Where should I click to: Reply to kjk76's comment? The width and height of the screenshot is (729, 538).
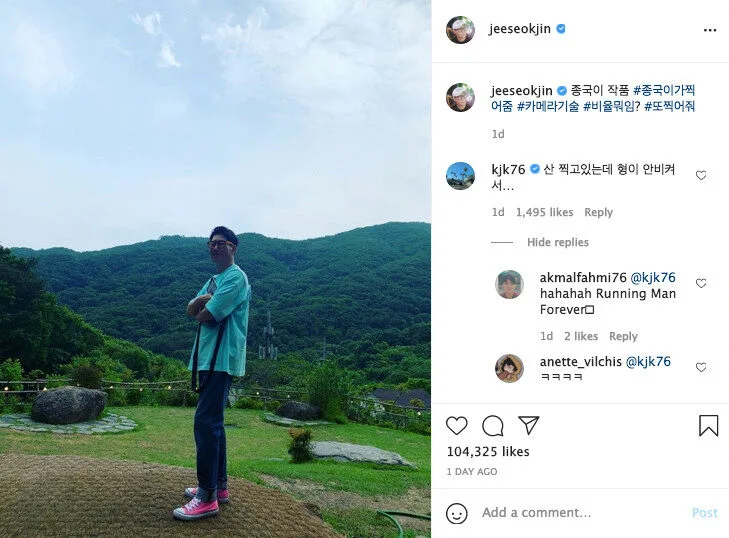coord(598,213)
